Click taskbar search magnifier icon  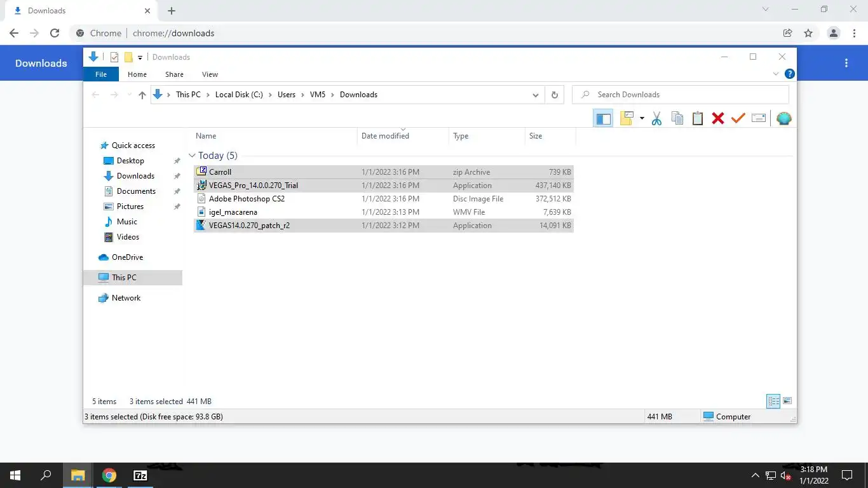click(x=46, y=475)
